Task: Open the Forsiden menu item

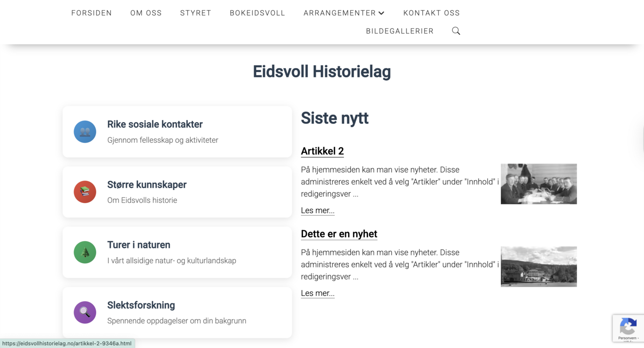Action: coord(92,13)
